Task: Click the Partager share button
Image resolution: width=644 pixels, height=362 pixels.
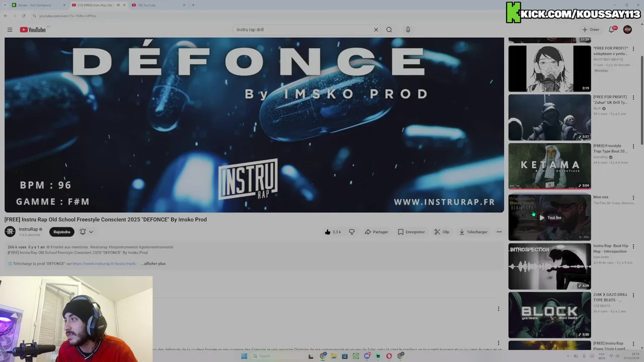Action: (x=376, y=232)
